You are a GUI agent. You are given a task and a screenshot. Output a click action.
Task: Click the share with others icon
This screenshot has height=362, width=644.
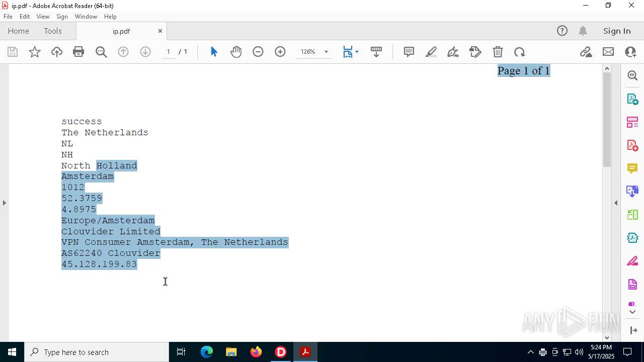tap(630, 52)
